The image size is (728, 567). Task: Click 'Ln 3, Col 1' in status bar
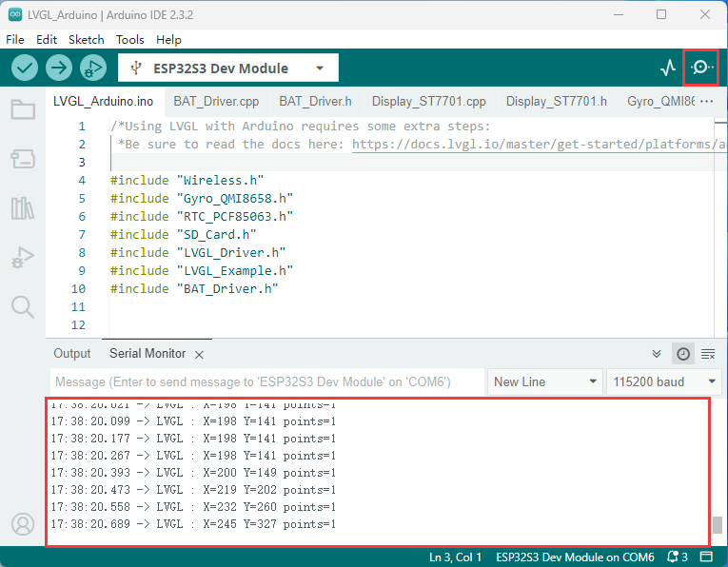[x=455, y=557]
